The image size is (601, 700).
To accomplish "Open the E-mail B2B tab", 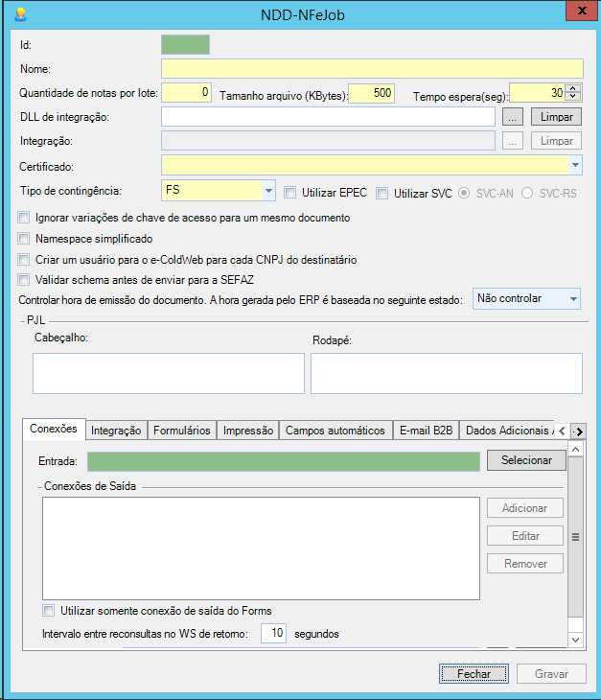I will (427, 431).
